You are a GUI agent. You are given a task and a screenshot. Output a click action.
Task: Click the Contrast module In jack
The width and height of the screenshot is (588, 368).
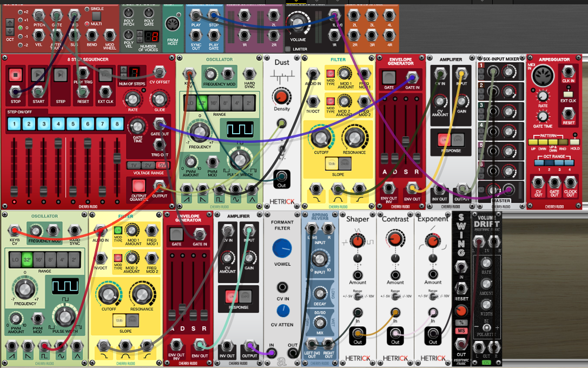click(x=395, y=312)
